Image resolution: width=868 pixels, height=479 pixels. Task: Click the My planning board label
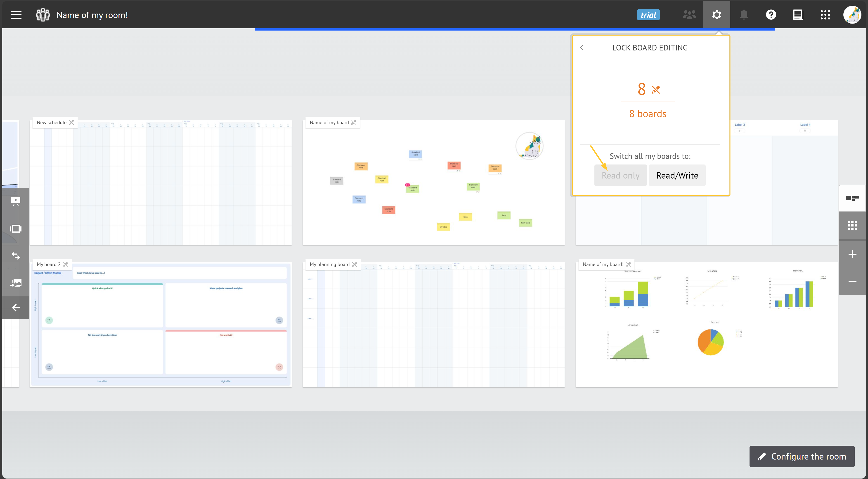pyautogui.click(x=330, y=264)
